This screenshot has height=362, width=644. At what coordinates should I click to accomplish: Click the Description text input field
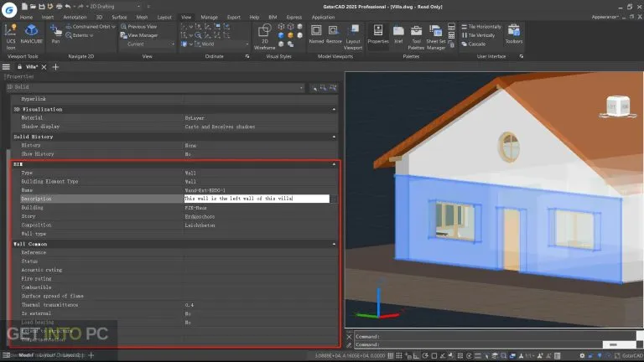point(257,199)
